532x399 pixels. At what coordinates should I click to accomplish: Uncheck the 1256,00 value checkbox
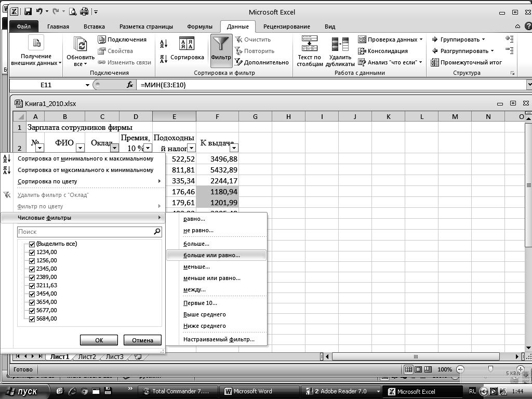point(32,261)
